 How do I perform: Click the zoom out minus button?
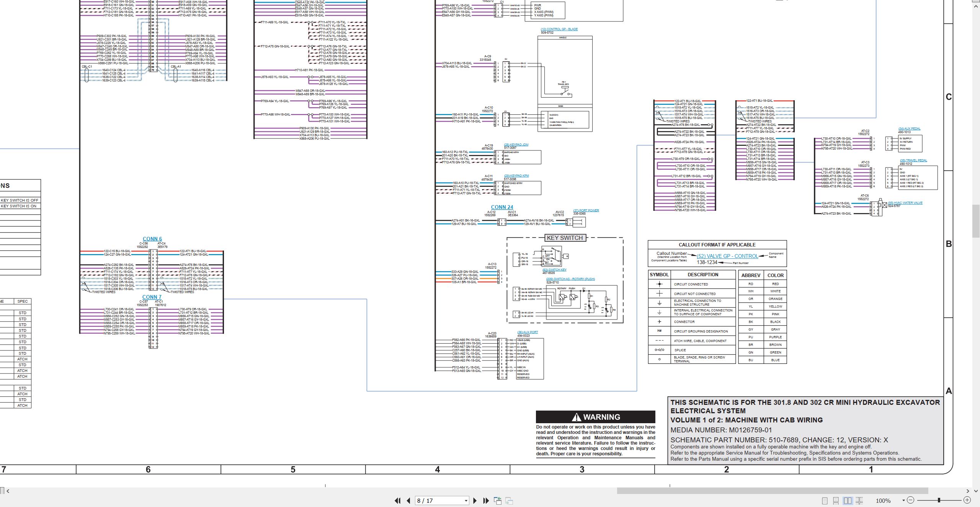[911, 500]
